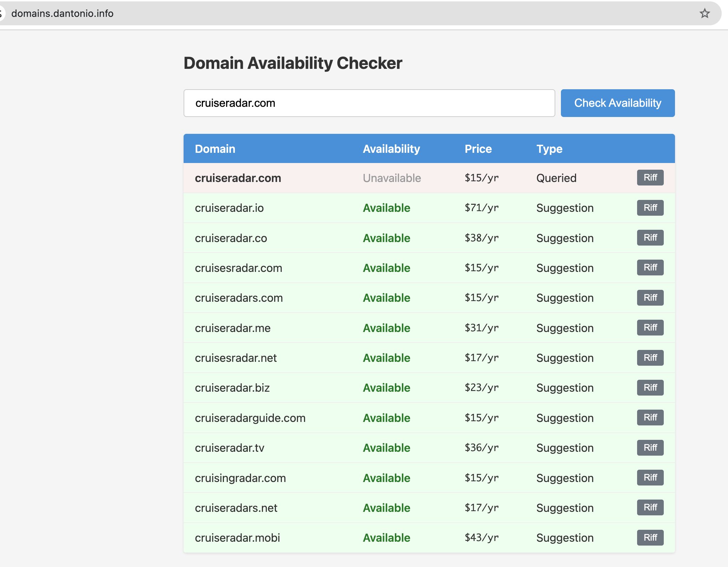The height and width of the screenshot is (567, 728).
Task: Click the bookmark star in the address bar
Action: point(705,13)
